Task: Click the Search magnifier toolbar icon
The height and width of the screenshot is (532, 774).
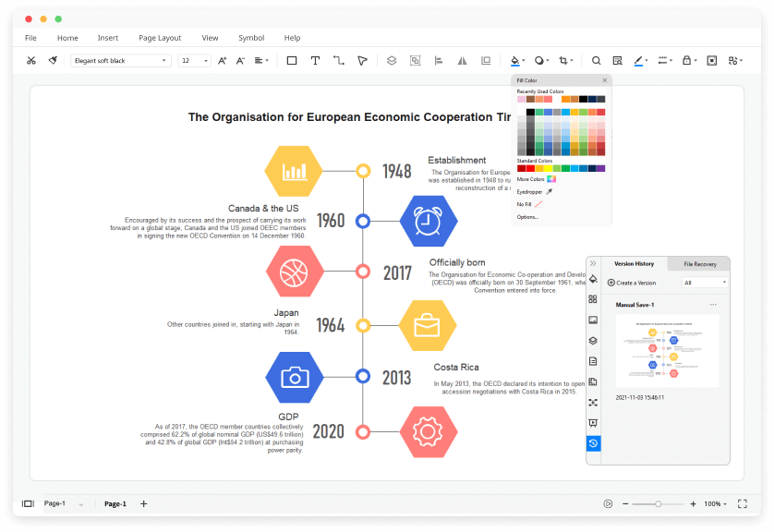Action: [597, 60]
